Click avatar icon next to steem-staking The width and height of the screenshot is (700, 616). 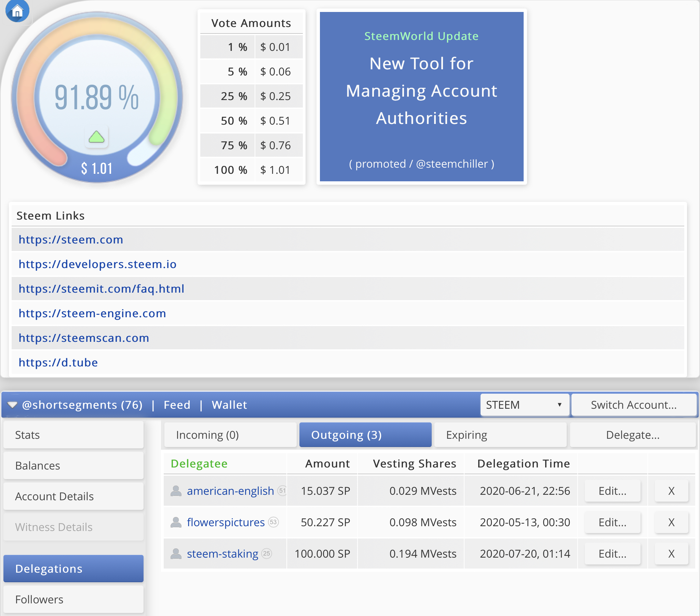pos(176,554)
